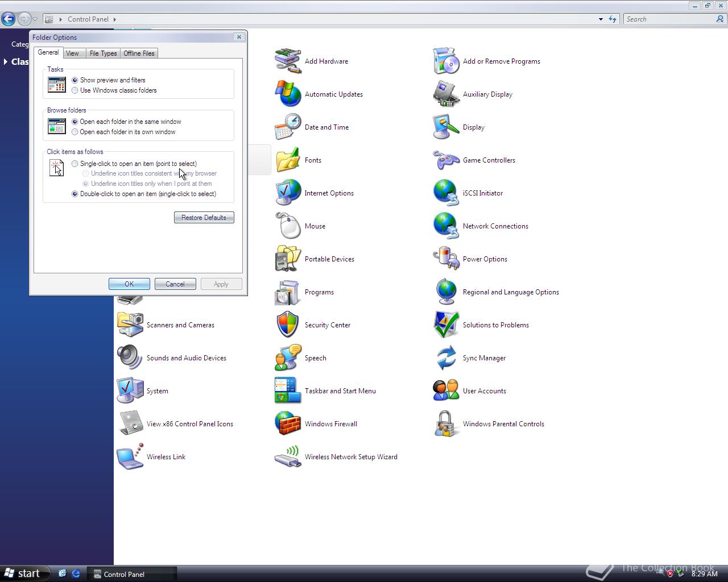
Task: Open Game Controllers icon
Action: click(x=446, y=160)
